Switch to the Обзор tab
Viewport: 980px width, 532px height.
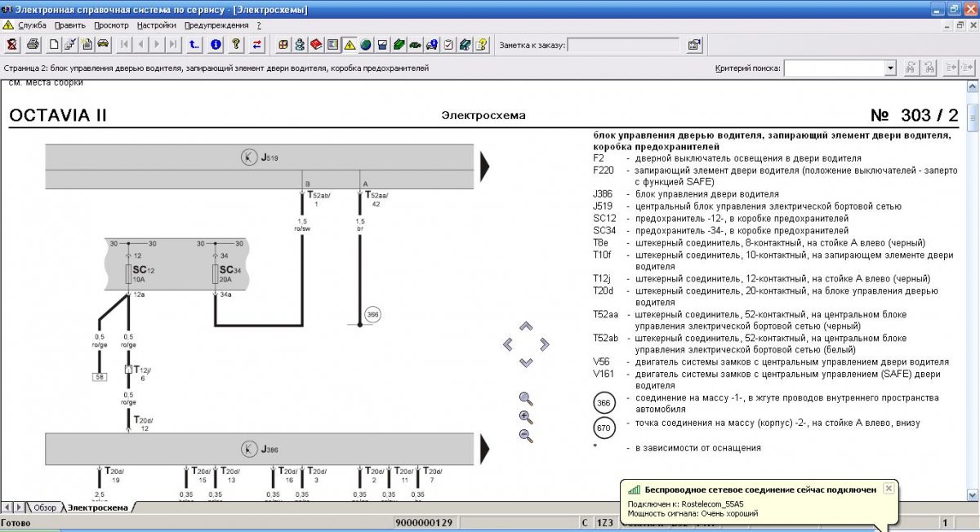point(45,508)
